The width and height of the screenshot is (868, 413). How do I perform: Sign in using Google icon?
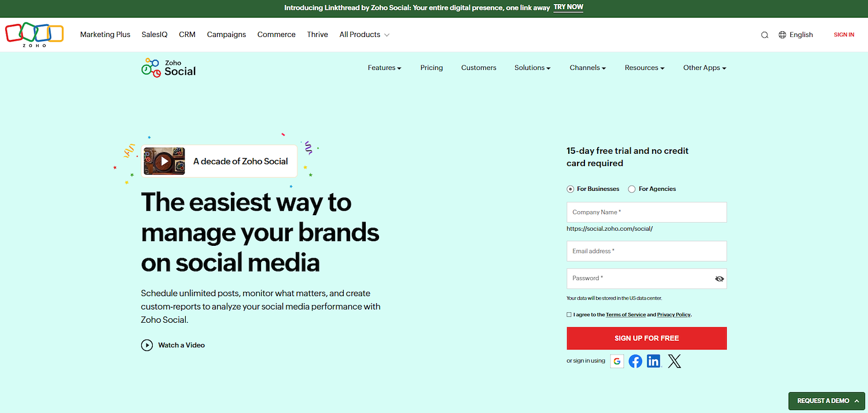pyautogui.click(x=617, y=362)
